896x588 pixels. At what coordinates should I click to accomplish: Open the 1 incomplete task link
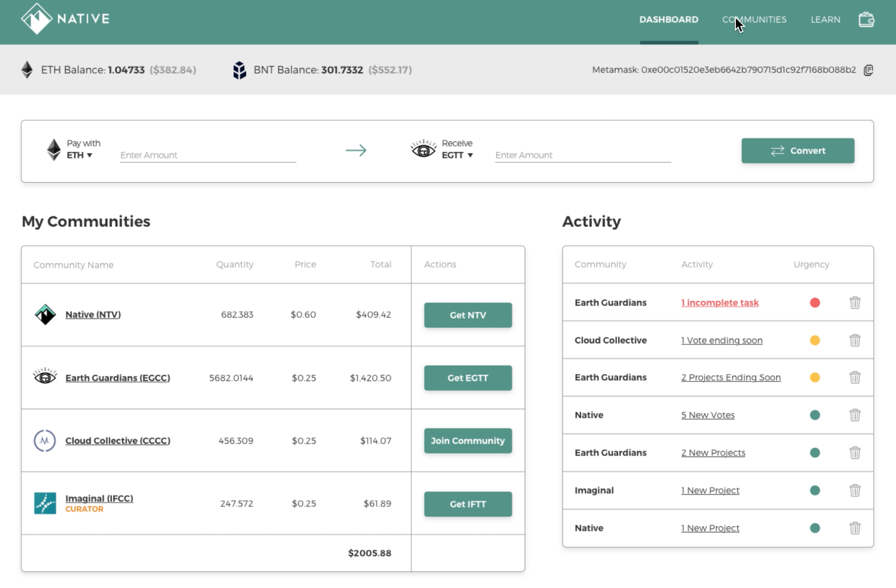tap(720, 303)
